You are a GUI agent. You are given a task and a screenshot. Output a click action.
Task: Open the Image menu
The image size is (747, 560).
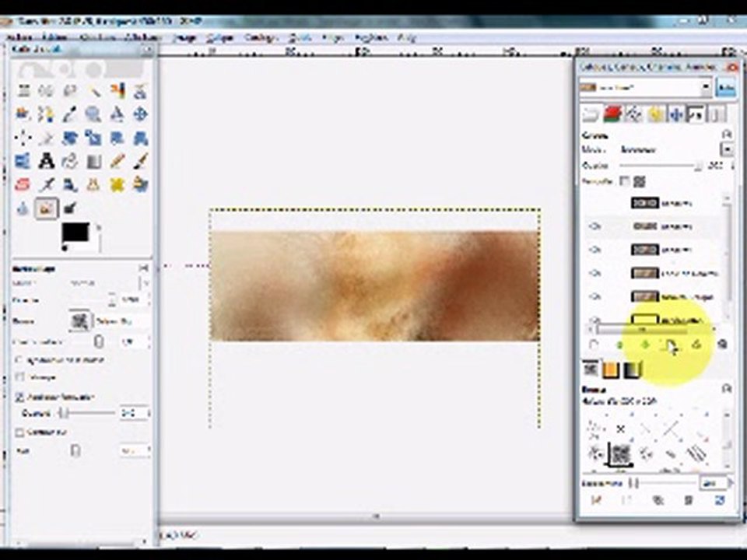[x=184, y=38]
